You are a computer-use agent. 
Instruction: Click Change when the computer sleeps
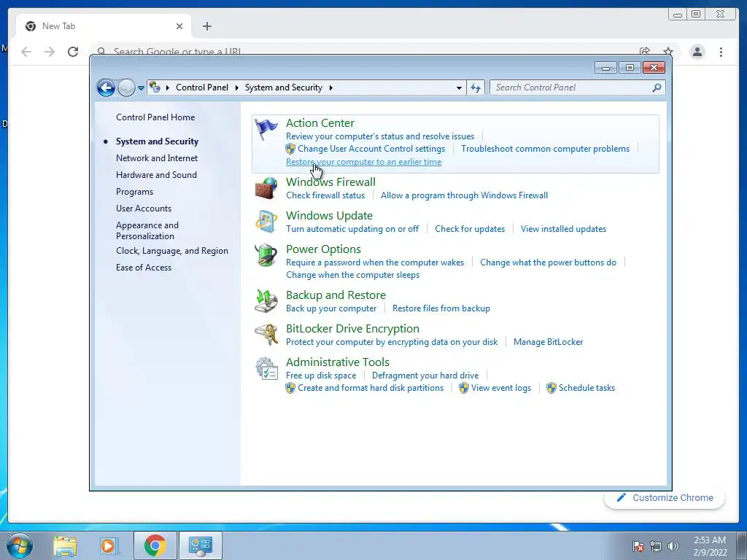tap(352, 275)
